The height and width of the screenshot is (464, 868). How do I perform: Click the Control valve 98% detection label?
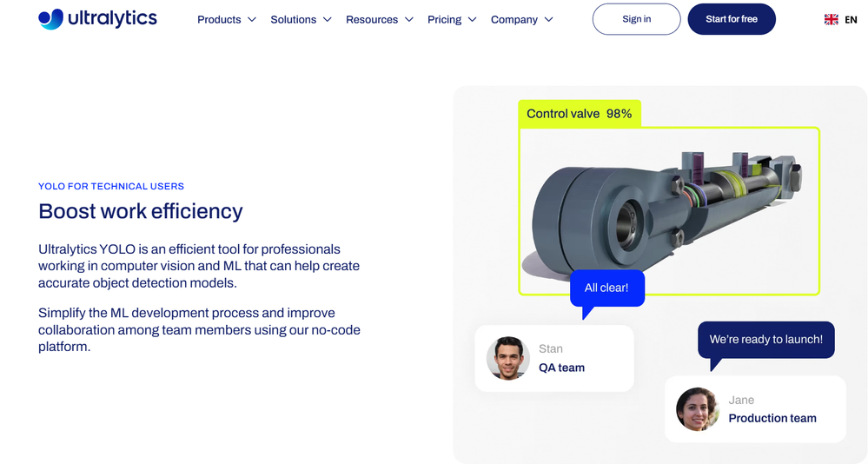(579, 114)
